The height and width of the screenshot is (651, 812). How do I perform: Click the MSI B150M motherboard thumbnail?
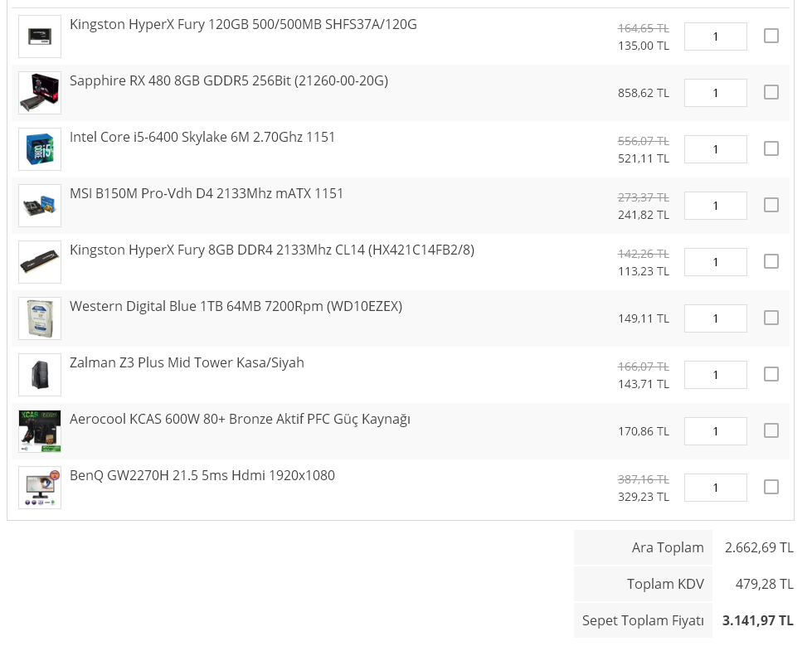tap(40, 206)
